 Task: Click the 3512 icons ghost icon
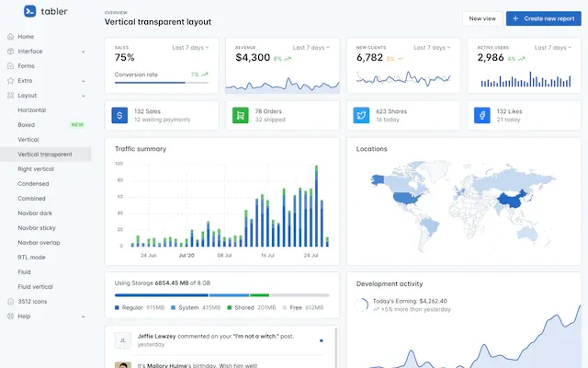tap(10, 301)
